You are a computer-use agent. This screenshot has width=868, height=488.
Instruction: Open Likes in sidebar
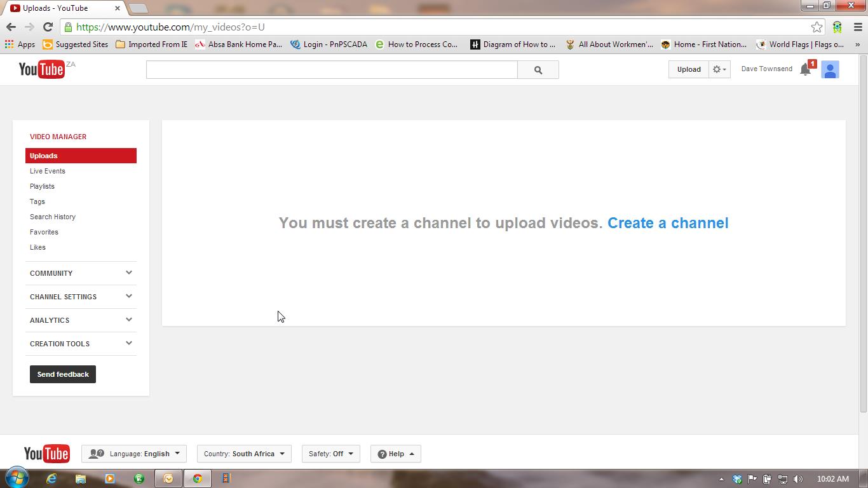[37, 247]
